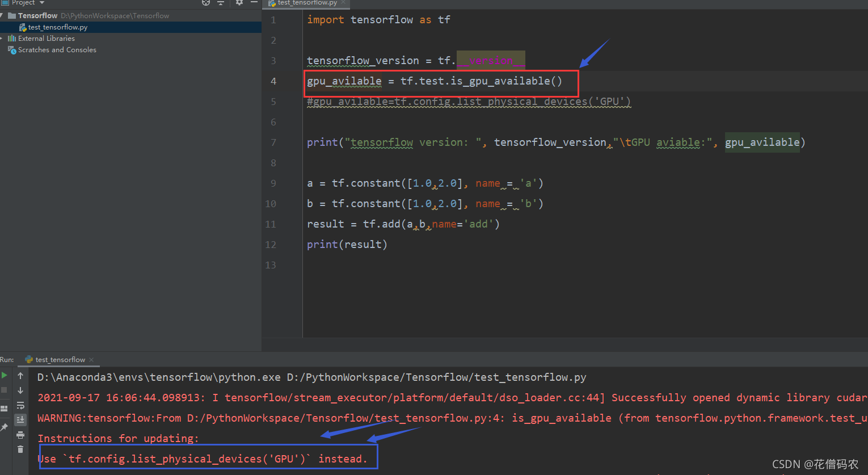The height and width of the screenshot is (475, 868).
Task: Click the commented list_physical_devices line
Action: pyautogui.click(x=469, y=102)
